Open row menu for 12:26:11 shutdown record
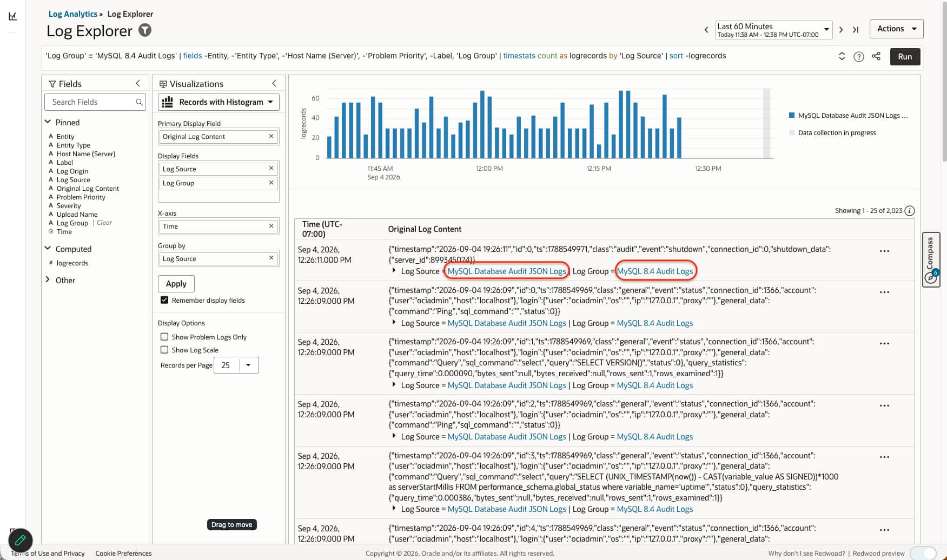The height and width of the screenshot is (560, 947). 884,251
